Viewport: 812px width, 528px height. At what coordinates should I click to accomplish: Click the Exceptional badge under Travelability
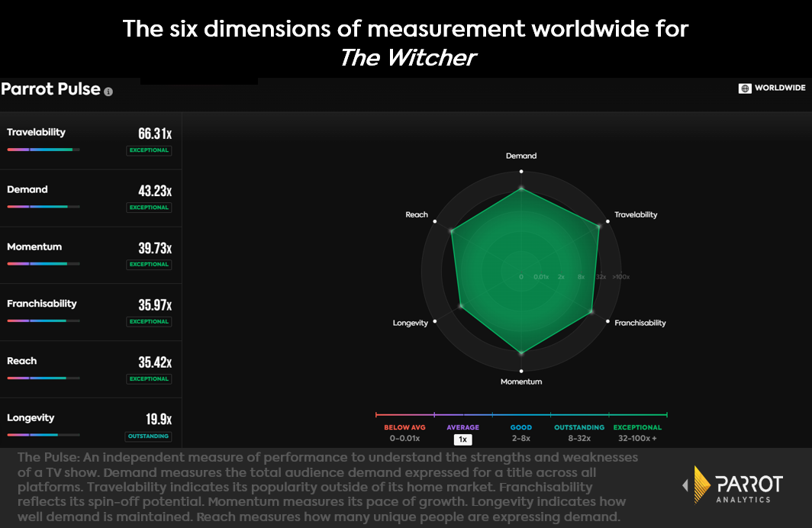(x=149, y=150)
